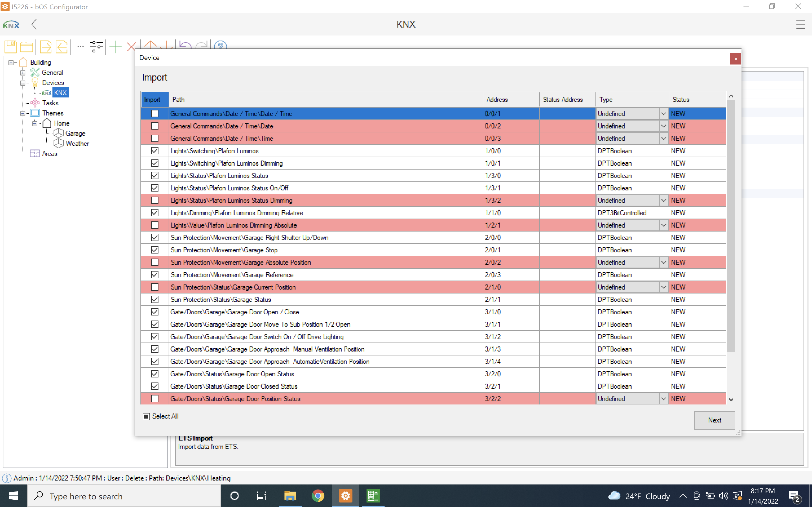
Task: Open the sliders settings toolbar icon
Action: 96,46
